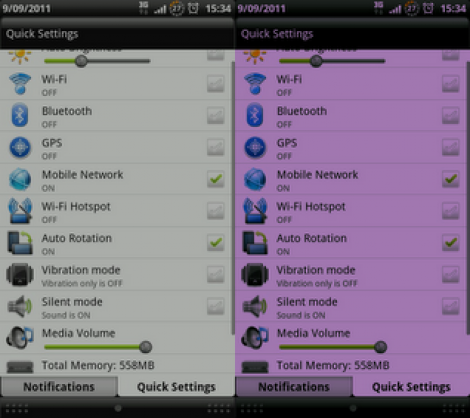The width and height of the screenshot is (470, 418).
Task: Click the Media Volume slider knob in the purple panel
Action: point(380,347)
